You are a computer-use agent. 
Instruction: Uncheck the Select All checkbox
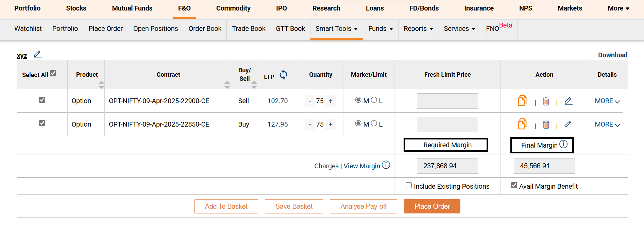[53, 73]
